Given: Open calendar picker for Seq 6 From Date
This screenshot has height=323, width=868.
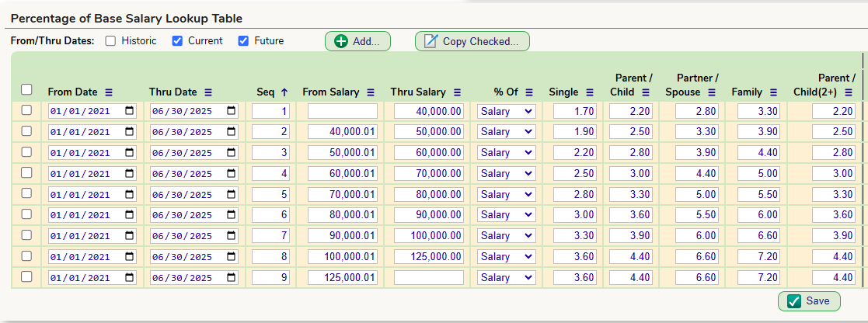Looking at the screenshot, I should [x=129, y=215].
